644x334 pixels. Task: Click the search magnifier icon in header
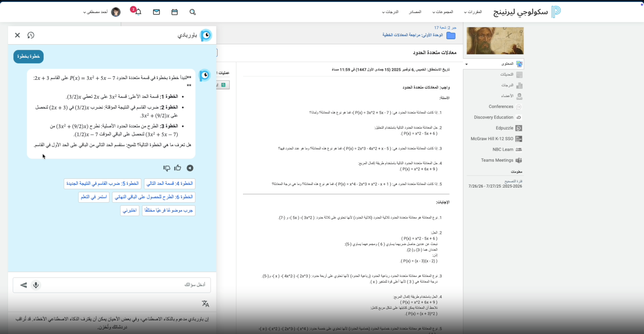tap(193, 12)
